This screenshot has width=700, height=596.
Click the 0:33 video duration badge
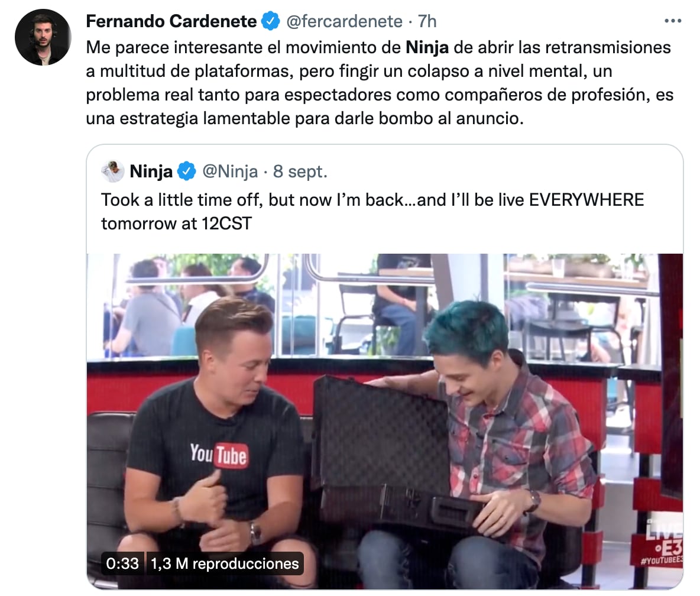122,563
